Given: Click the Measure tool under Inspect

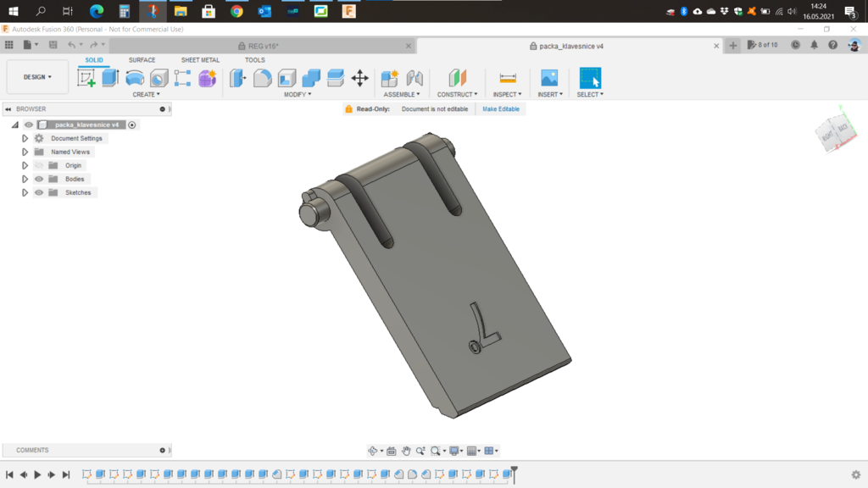Looking at the screenshot, I should coord(508,79).
